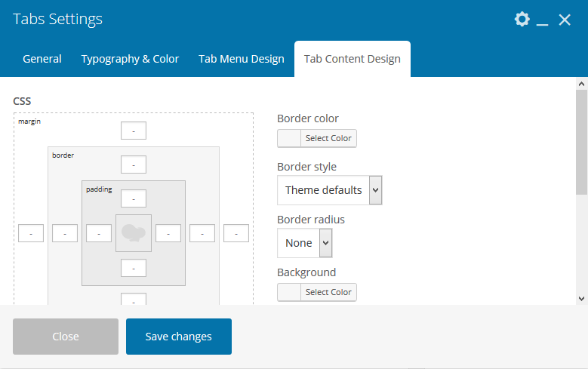
Task: Close the Tabs Settings dialog with X
Action: [565, 20]
